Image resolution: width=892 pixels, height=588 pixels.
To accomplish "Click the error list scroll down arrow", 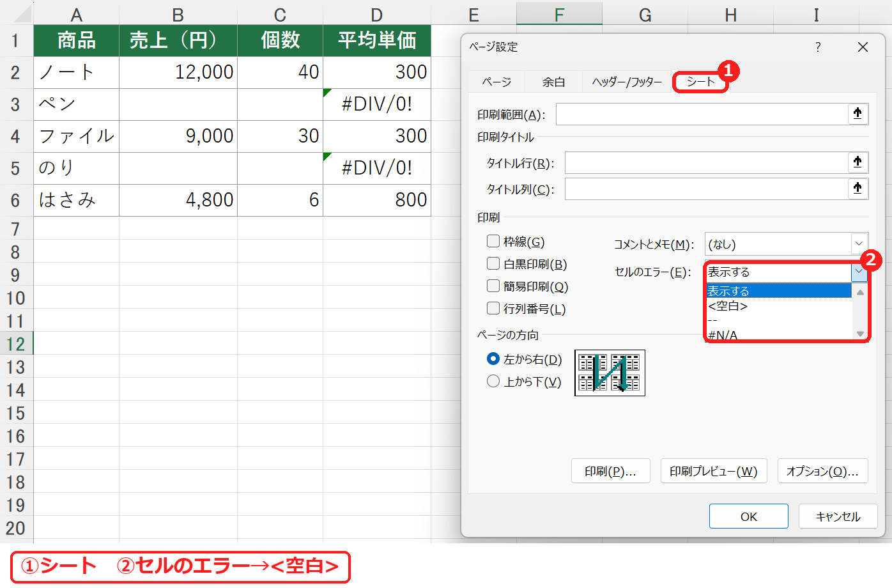I will (860, 334).
